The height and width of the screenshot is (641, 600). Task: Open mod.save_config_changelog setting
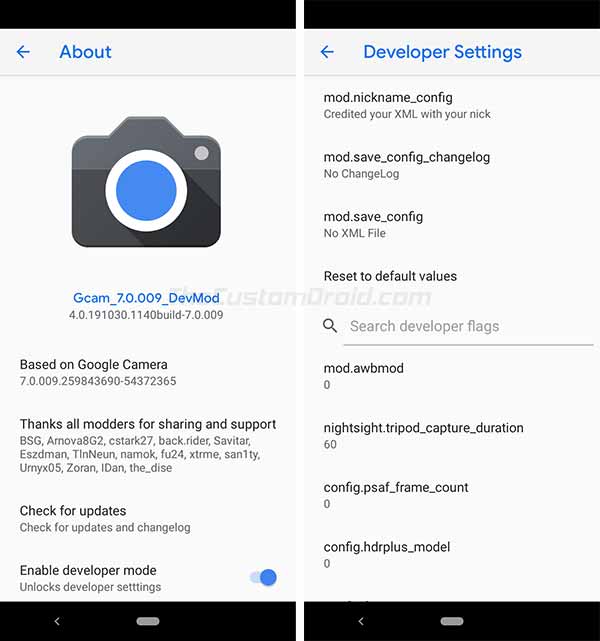click(452, 165)
